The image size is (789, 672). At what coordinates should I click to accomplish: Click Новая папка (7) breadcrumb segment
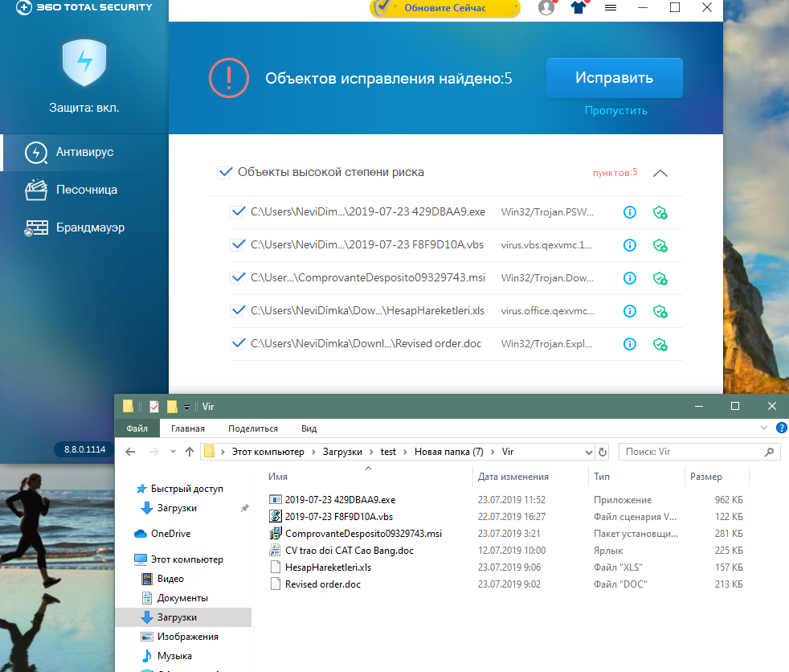449,452
